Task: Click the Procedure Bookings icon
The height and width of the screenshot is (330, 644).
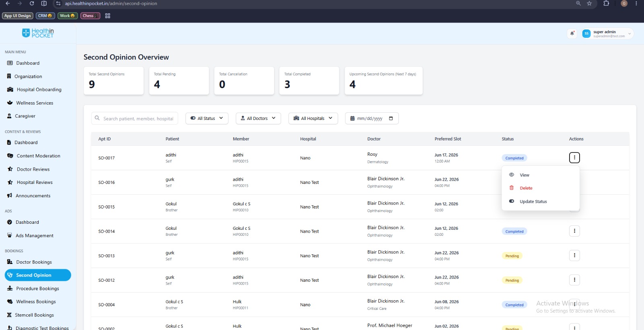Action: coord(10,289)
